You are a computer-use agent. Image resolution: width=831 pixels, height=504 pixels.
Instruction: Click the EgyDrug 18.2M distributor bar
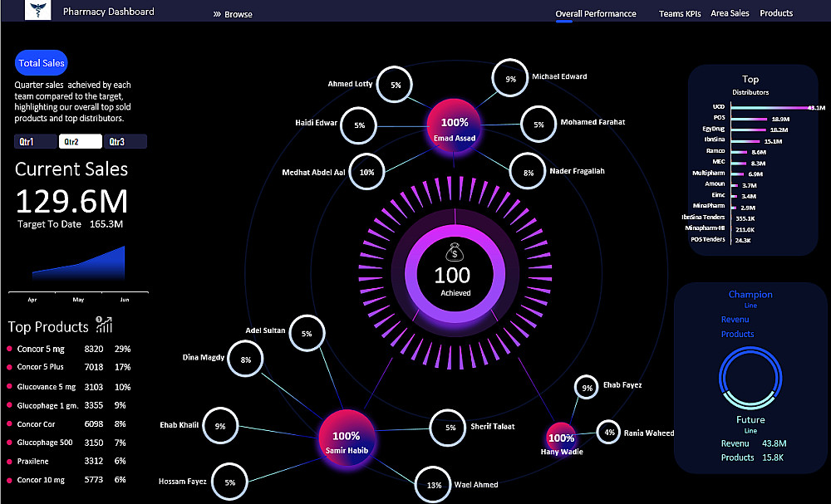749,130
